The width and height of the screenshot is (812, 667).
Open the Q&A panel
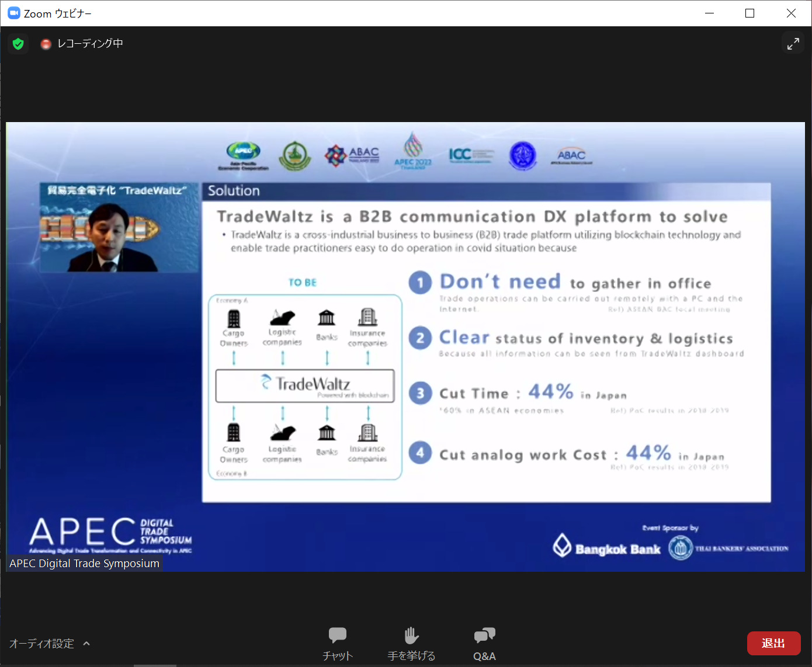pyautogui.click(x=484, y=644)
